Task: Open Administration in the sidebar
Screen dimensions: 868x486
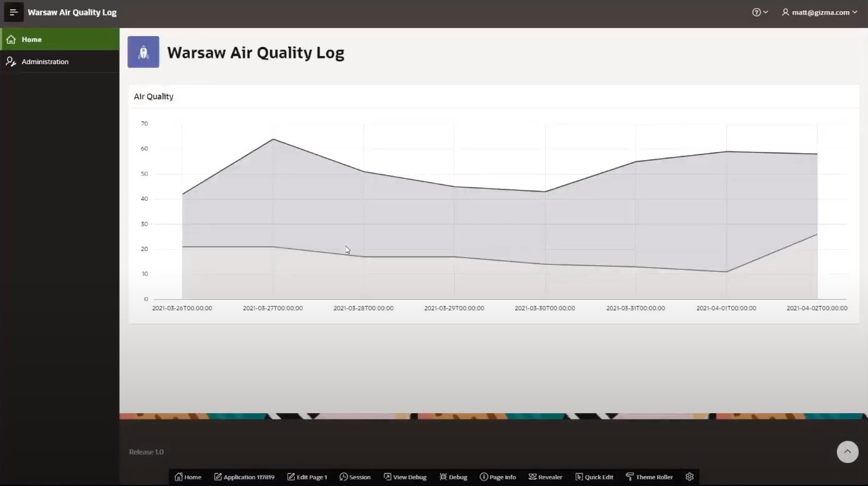Action: [x=60, y=62]
